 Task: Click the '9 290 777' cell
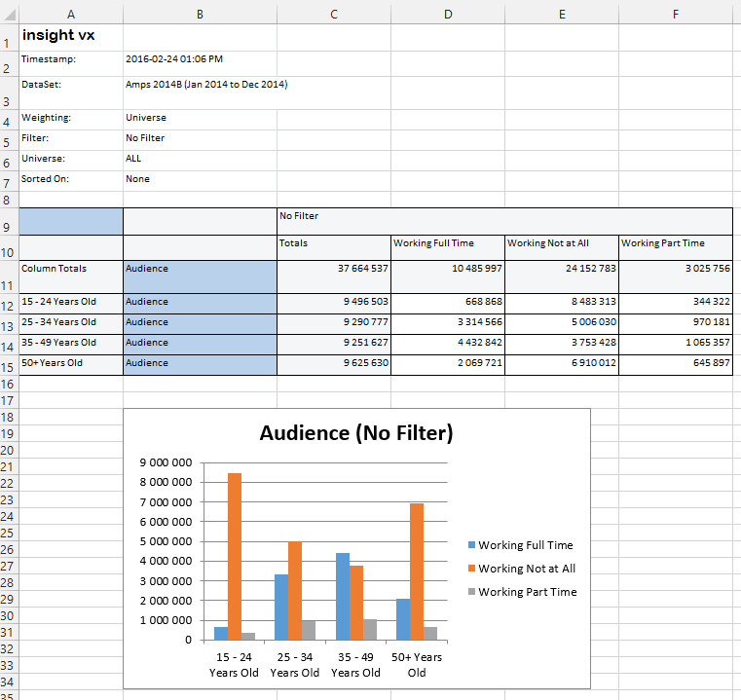click(334, 324)
